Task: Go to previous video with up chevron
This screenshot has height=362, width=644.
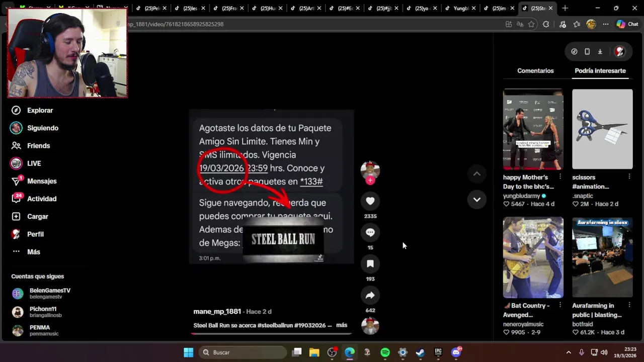Action: [477, 174]
